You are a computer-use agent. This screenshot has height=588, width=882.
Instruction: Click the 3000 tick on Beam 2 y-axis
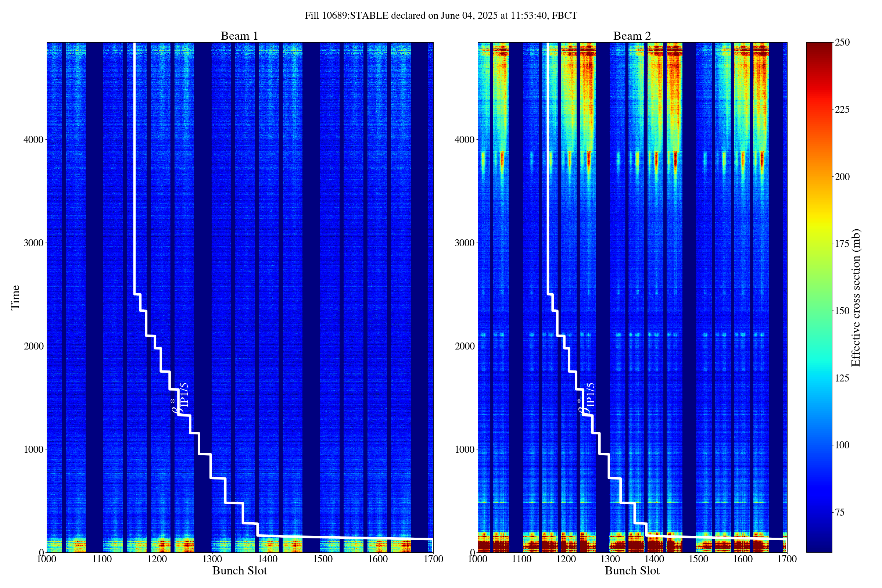click(465, 243)
